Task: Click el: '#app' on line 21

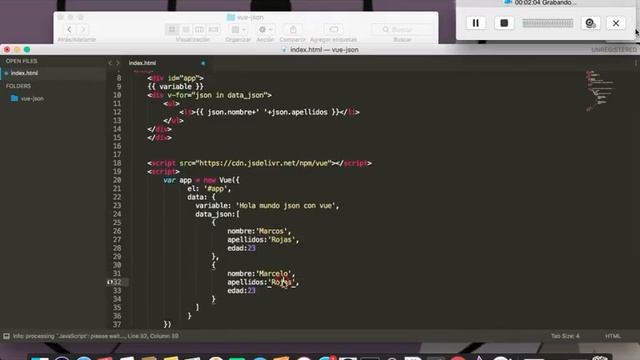Action: coord(209,189)
